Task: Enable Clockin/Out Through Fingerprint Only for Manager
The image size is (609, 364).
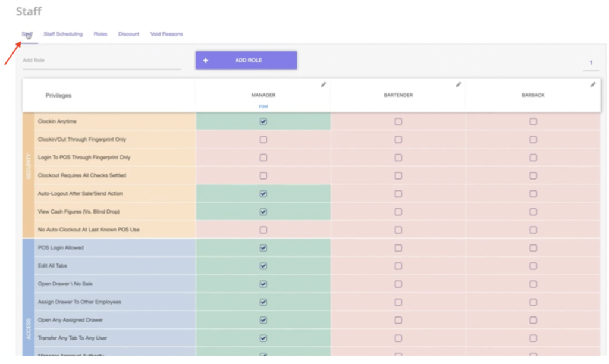Action: [x=262, y=139]
